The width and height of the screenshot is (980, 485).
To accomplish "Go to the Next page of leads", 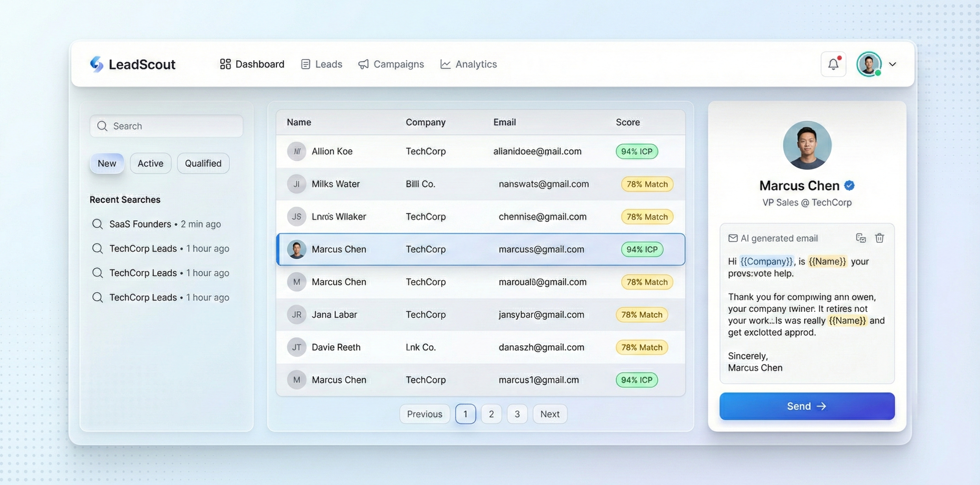I will point(550,414).
